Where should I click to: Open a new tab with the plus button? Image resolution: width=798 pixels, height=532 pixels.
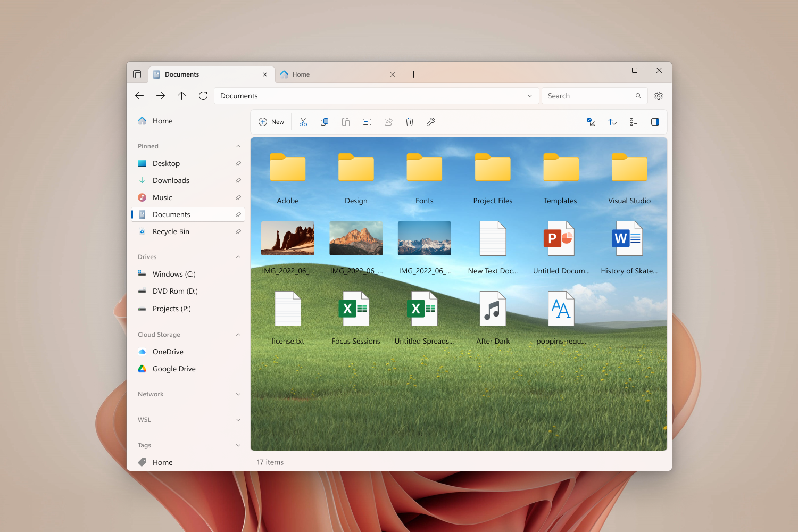413,74
